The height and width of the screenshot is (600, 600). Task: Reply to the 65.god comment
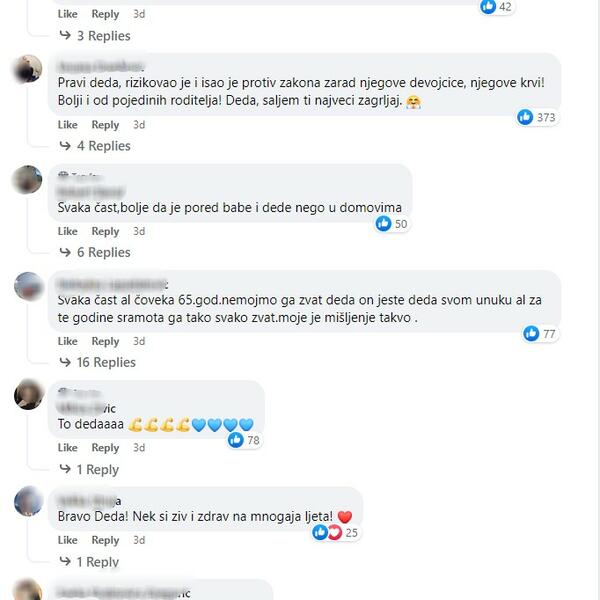(x=105, y=341)
